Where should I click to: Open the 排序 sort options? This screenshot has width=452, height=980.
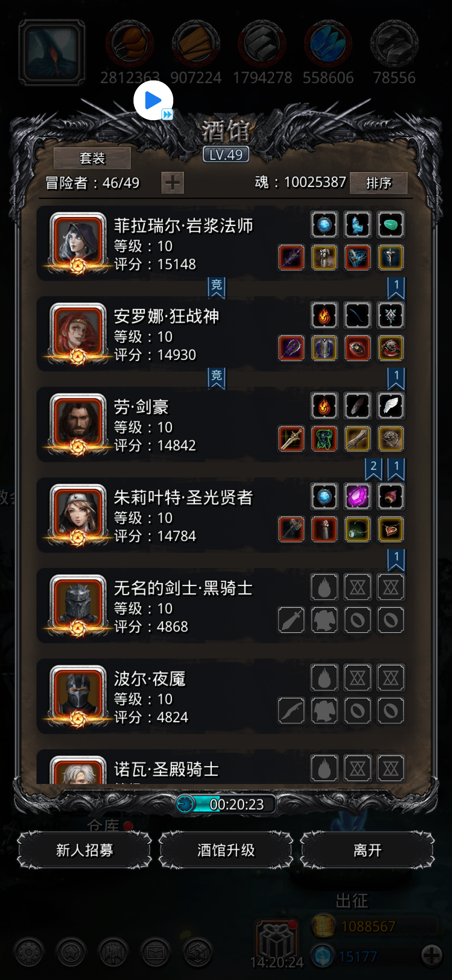pos(379,183)
